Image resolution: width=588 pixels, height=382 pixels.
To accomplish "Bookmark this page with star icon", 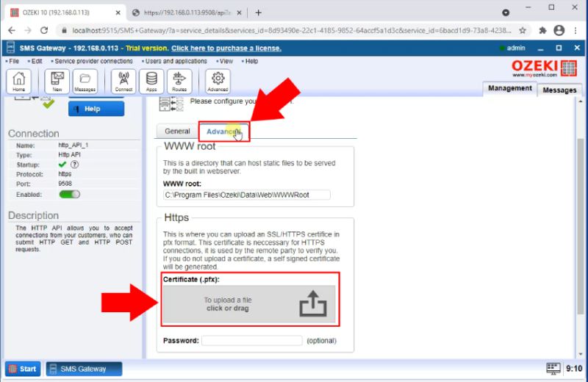I will pyautogui.click(x=523, y=30).
